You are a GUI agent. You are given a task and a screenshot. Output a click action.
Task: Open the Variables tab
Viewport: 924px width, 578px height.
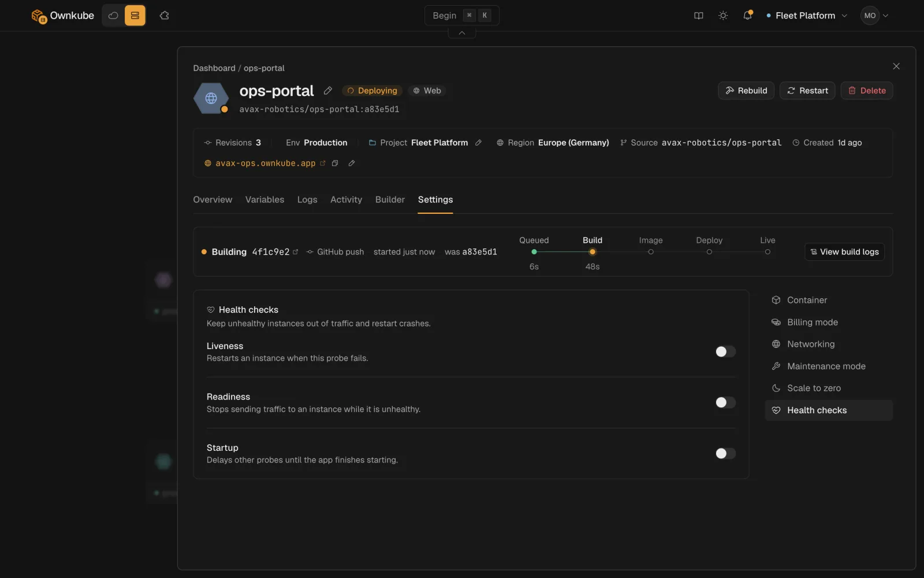(x=264, y=199)
